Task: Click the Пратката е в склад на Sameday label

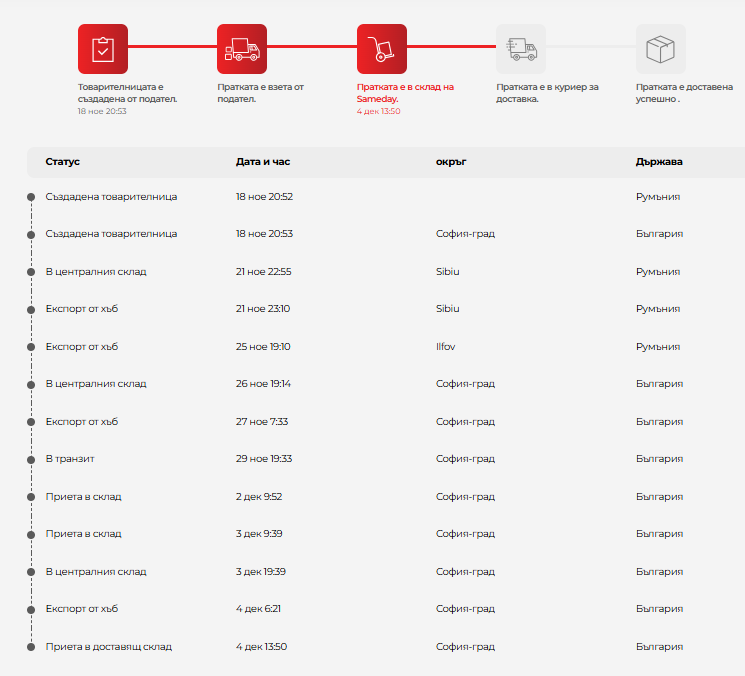Action: pos(404,93)
